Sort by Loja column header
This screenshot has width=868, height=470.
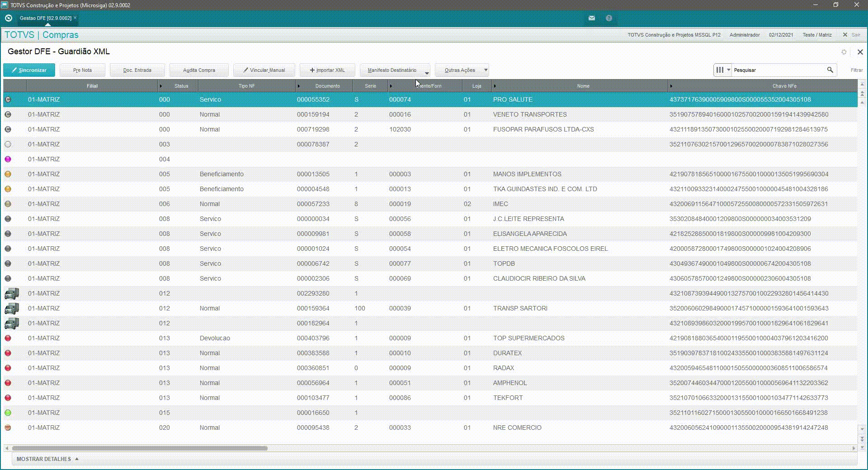pos(477,86)
